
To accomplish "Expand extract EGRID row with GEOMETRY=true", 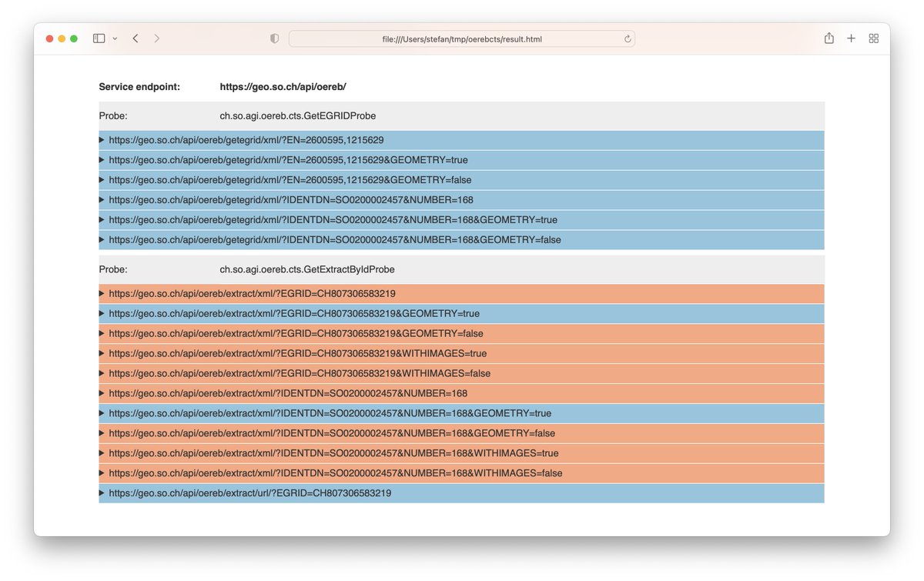I will (x=461, y=314).
